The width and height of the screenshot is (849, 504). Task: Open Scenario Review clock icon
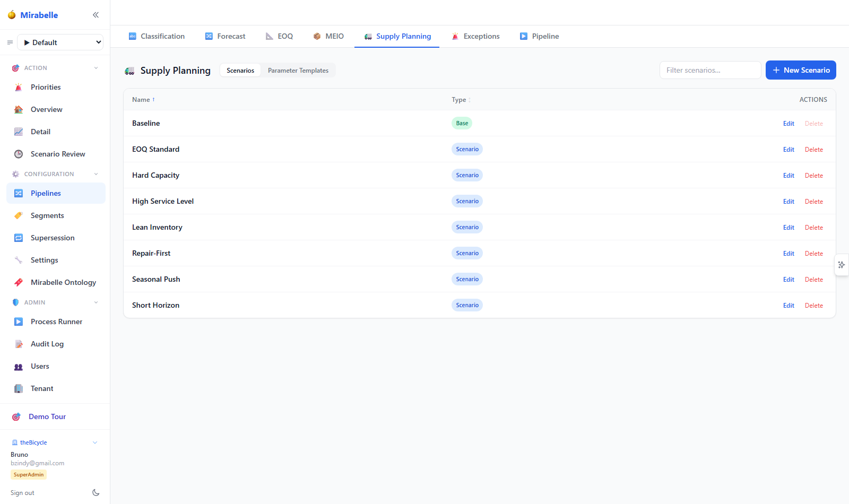point(19,154)
